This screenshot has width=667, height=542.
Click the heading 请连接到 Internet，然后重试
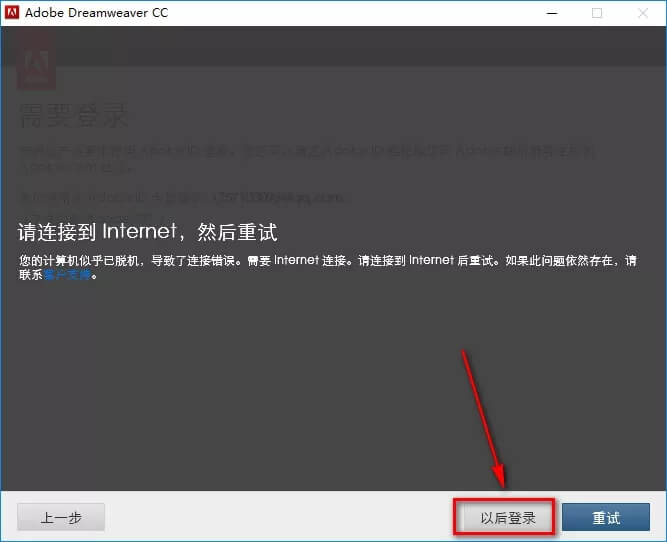[x=148, y=232]
